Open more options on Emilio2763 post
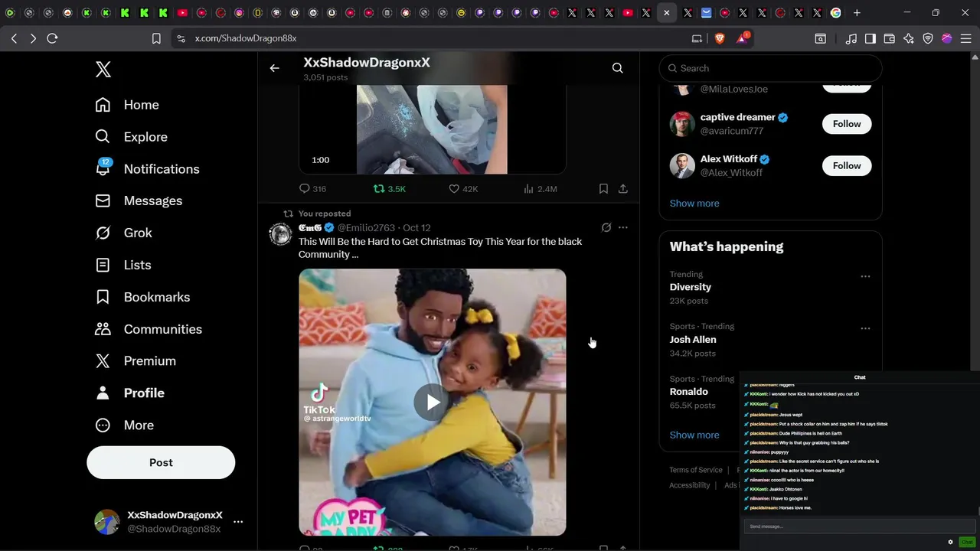980x551 pixels. click(x=623, y=227)
